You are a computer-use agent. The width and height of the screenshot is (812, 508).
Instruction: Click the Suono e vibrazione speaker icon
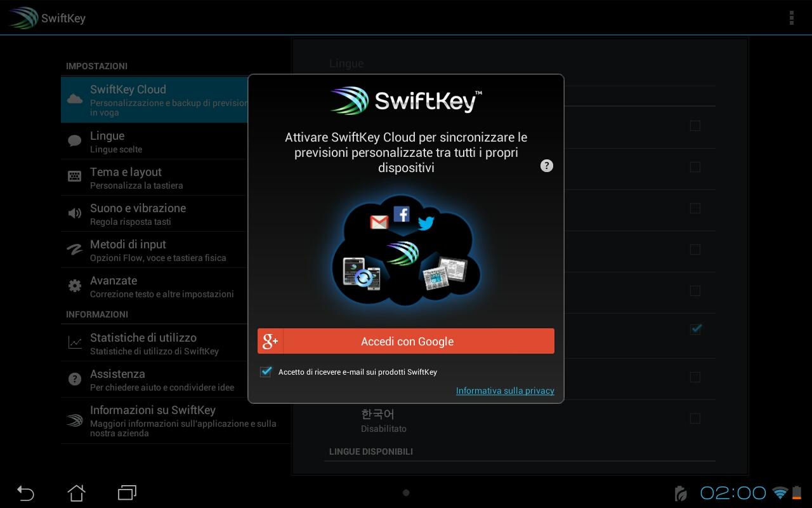[75, 211]
